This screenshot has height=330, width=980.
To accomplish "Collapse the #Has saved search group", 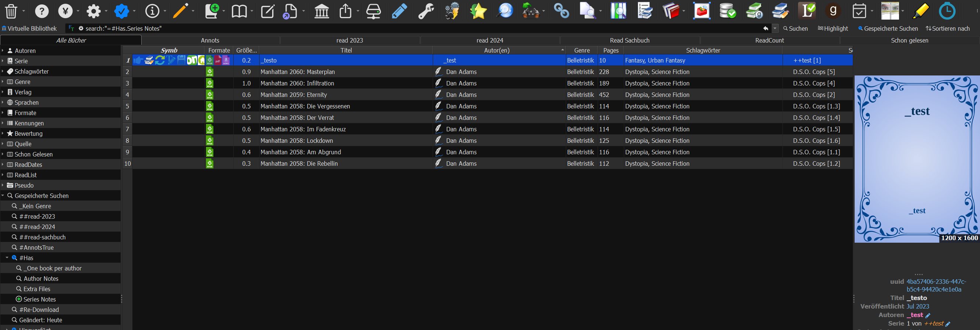I will 7,258.
